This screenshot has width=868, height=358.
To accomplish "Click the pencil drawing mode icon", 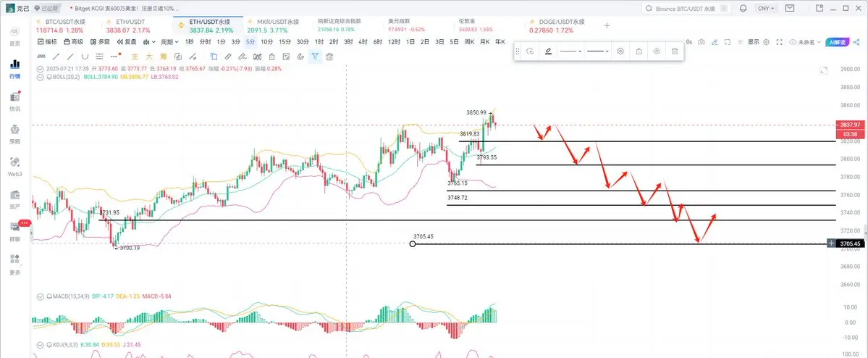I will [715, 42].
